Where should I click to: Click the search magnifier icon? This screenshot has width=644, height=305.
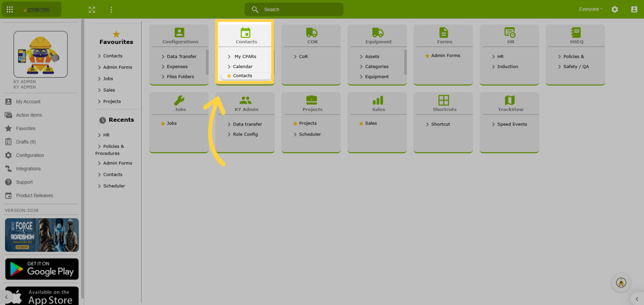coord(255,9)
